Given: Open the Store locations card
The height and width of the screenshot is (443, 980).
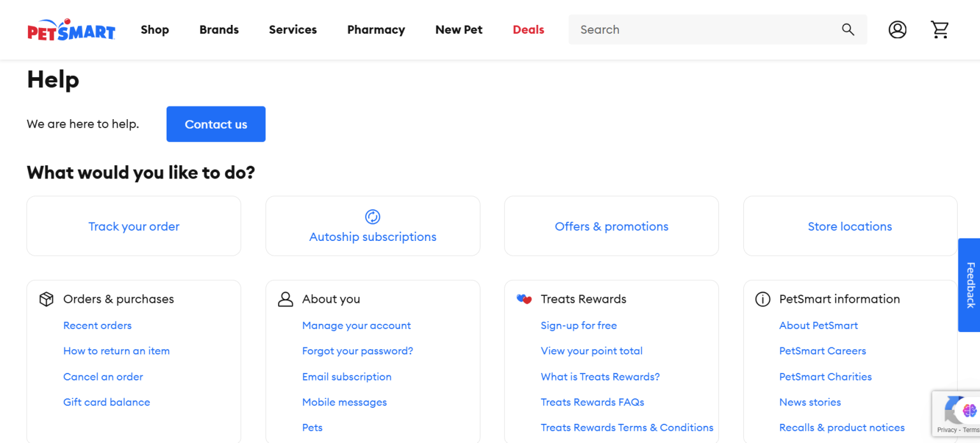Looking at the screenshot, I should [850, 226].
